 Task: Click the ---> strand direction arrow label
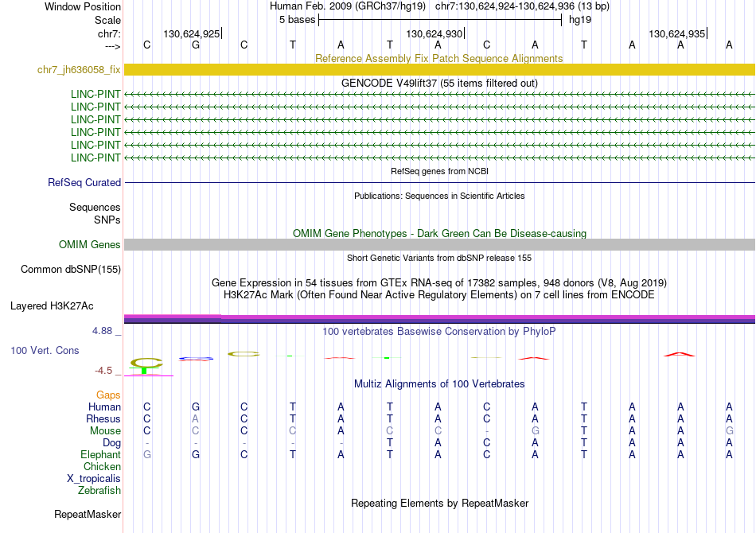[112, 46]
